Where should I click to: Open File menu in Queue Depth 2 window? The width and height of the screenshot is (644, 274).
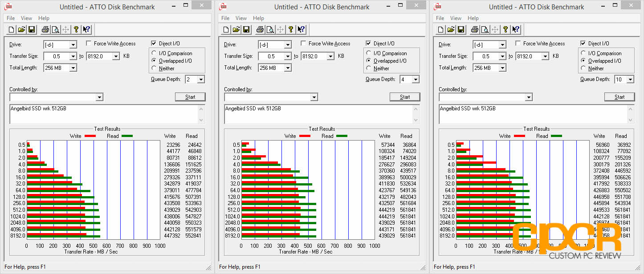(11, 18)
